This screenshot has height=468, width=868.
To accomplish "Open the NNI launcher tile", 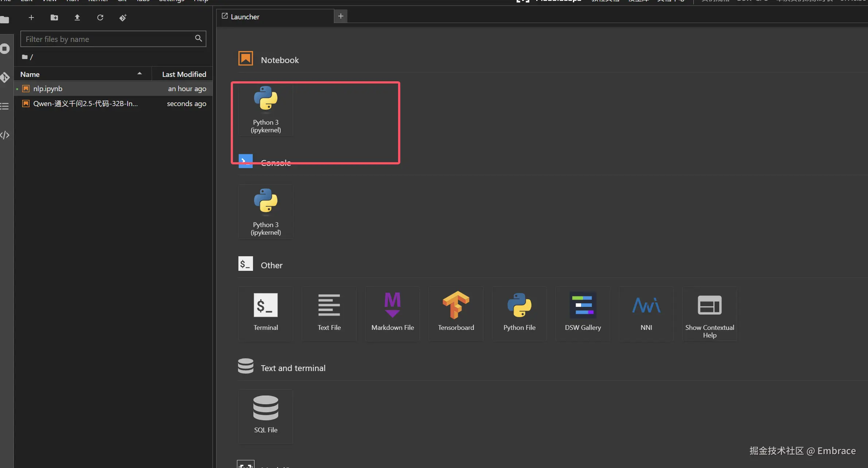I will coord(646,313).
